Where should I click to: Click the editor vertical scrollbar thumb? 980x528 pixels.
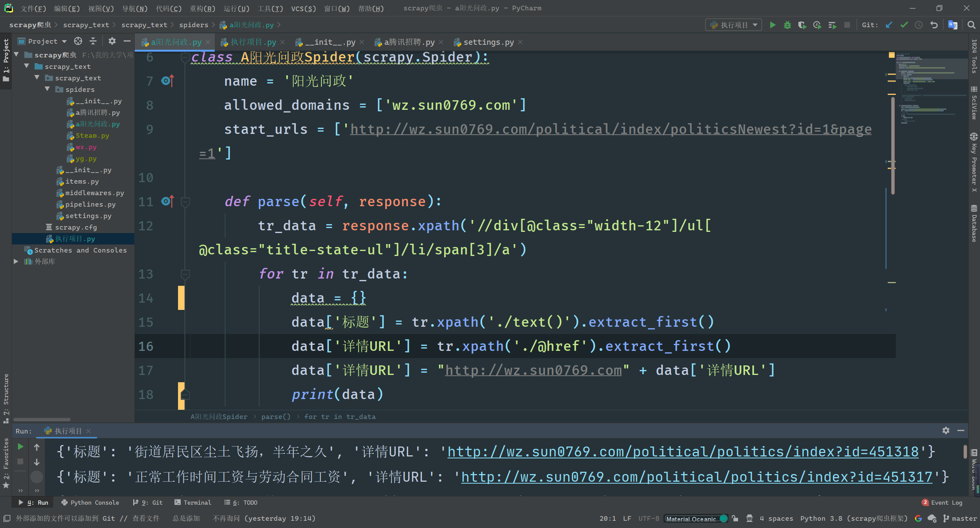coord(893,145)
